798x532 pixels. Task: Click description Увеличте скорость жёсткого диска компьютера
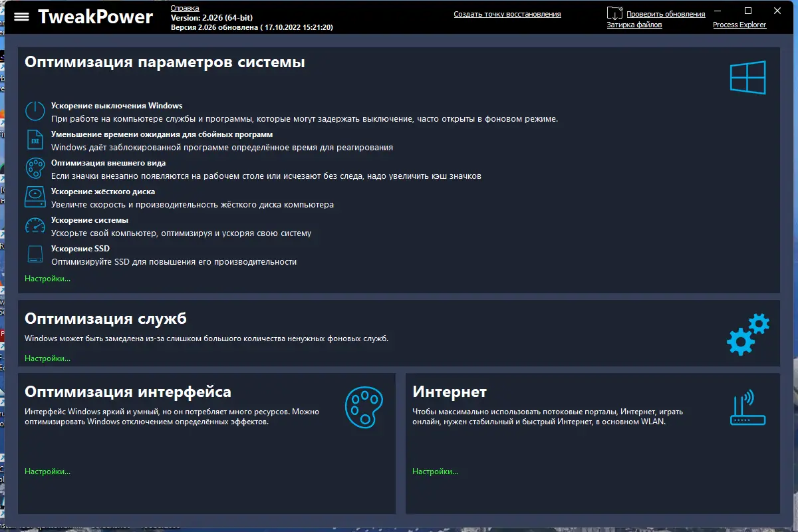(x=193, y=205)
